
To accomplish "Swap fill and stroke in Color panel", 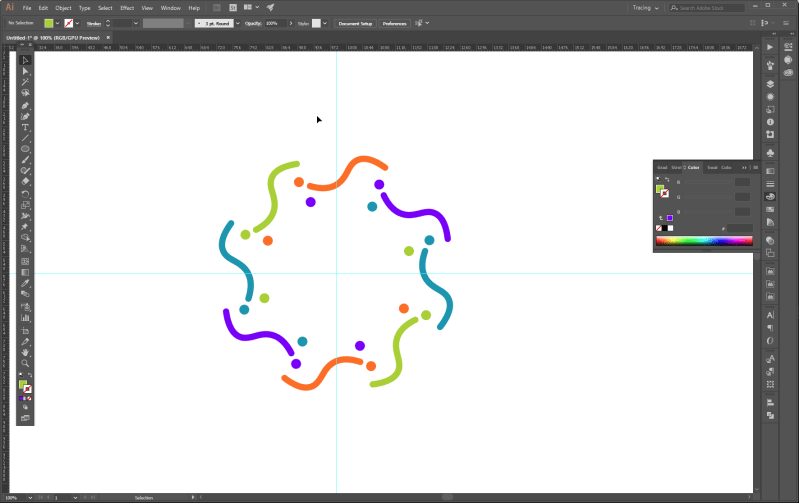I will click(667, 179).
